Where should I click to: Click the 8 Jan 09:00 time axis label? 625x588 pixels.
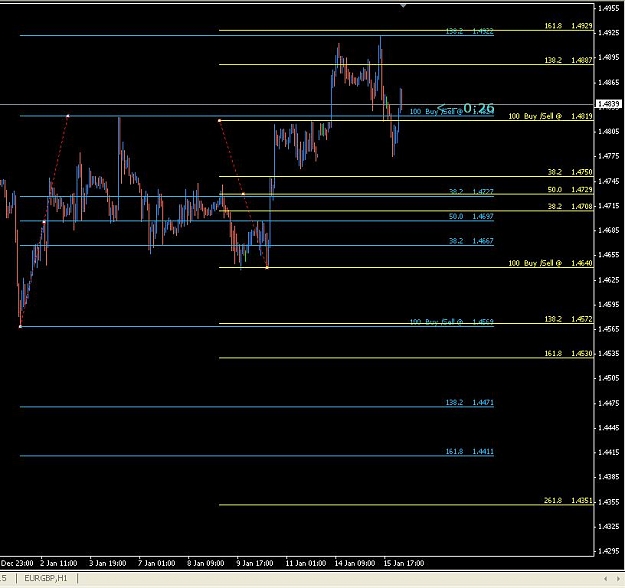[x=206, y=563]
